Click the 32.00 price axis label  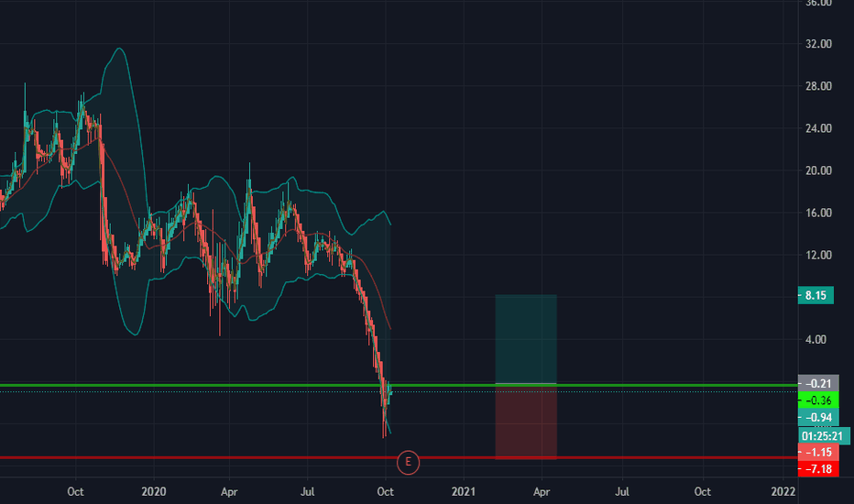coord(818,44)
